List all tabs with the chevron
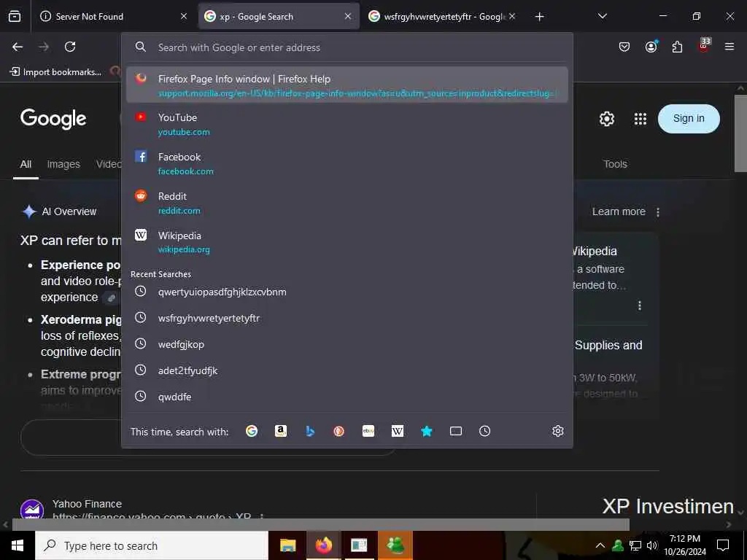 pos(602,16)
